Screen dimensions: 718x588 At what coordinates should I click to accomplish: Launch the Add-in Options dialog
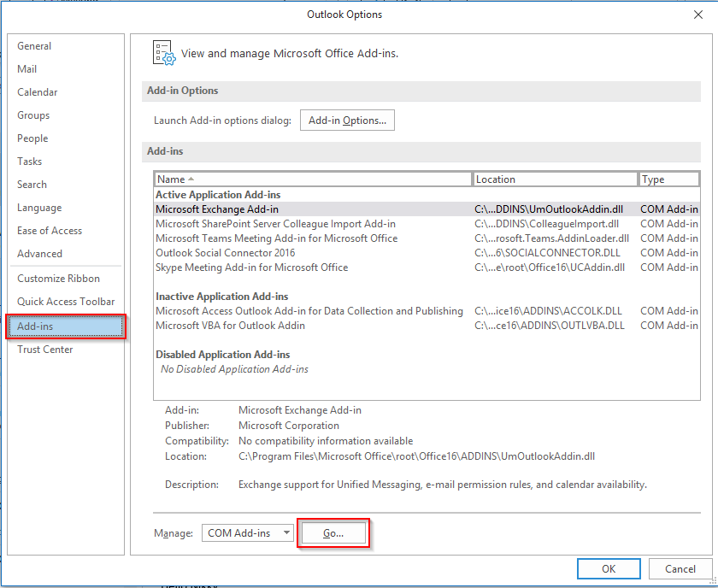point(347,120)
